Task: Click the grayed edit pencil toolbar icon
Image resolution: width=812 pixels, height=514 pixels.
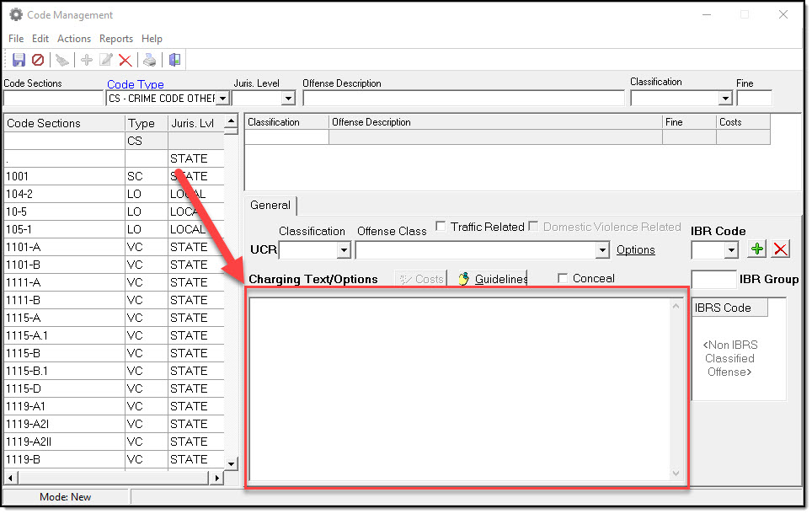Action: (x=106, y=60)
